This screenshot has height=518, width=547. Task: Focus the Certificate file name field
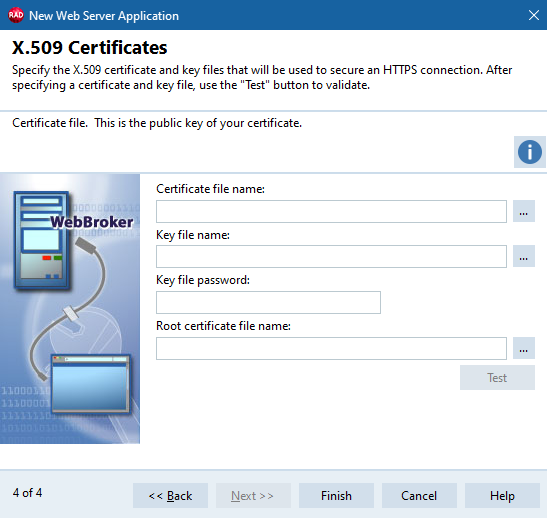pos(331,211)
